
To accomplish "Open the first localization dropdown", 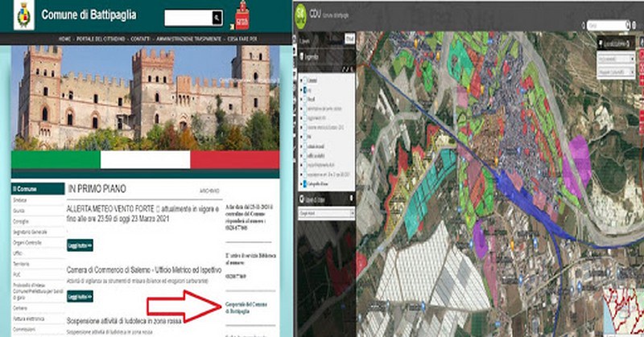I will [617, 59].
